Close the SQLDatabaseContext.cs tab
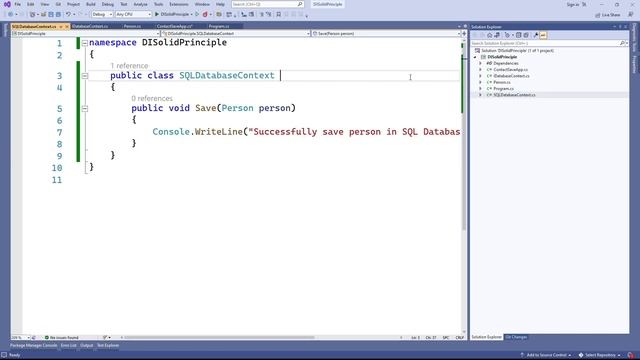The width and height of the screenshot is (640, 360). [67, 27]
